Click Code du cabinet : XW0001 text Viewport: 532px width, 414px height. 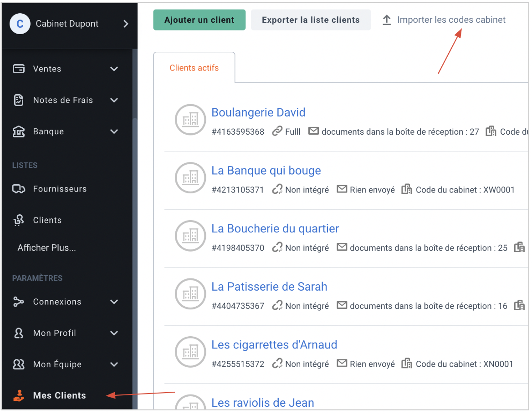pos(465,190)
